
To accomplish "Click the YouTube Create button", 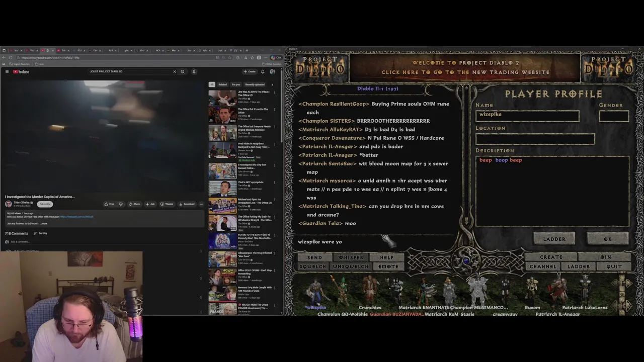I will point(250,71).
